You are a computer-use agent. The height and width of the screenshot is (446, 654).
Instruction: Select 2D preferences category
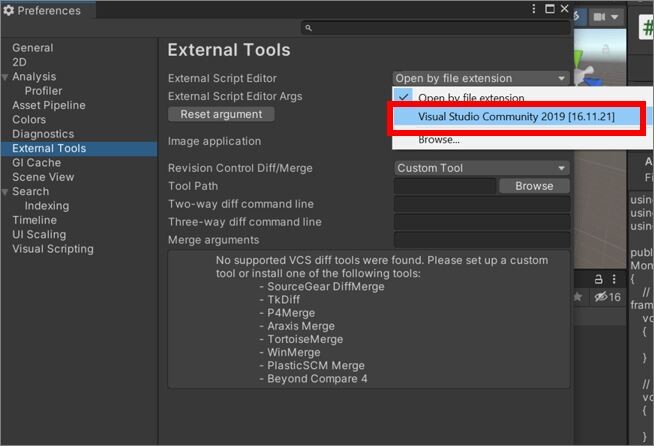tap(19, 62)
